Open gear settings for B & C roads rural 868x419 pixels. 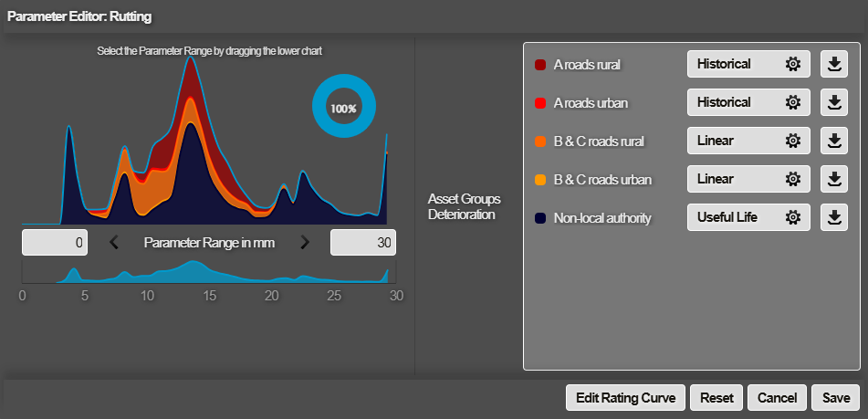click(793, 141)
